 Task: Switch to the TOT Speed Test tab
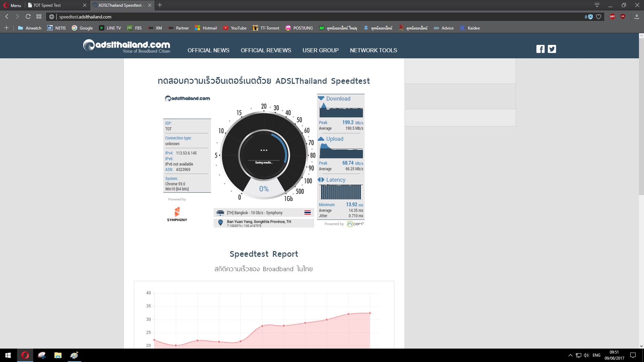(x=56, y=5)
